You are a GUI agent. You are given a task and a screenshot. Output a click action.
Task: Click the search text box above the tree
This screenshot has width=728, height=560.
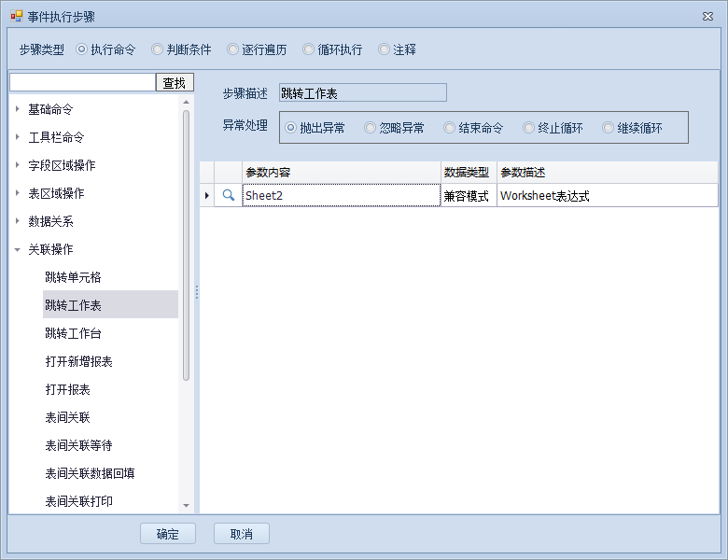point(82,83)
